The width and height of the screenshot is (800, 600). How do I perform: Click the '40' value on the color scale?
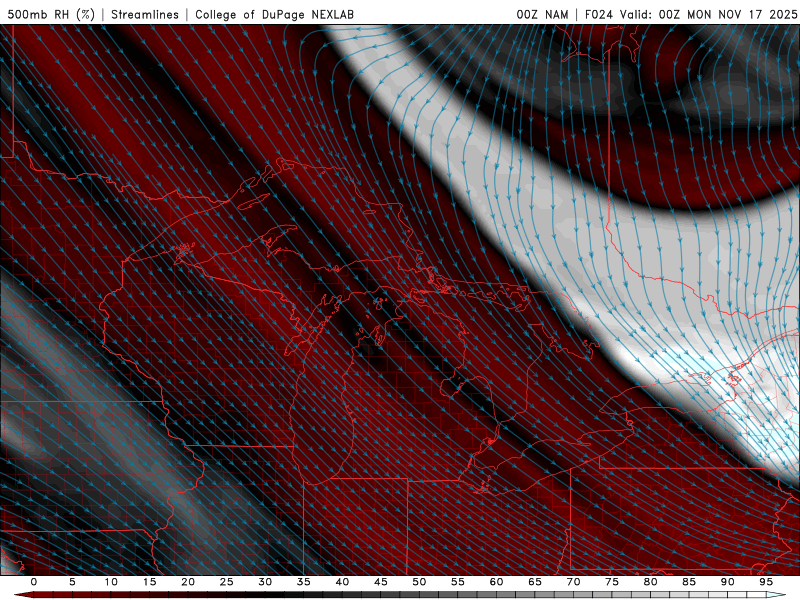coord(342,582)
